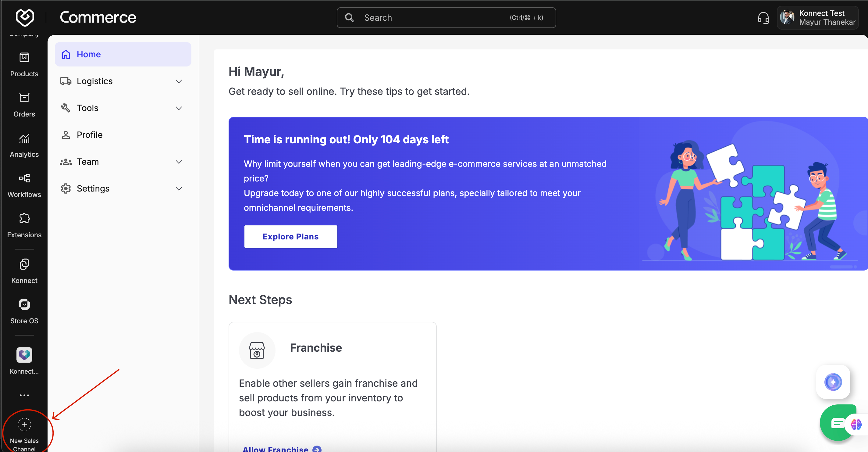This screenshot has height=452, width=868.
Task: Click the Allow Franchise link
Action: [275, 449]
